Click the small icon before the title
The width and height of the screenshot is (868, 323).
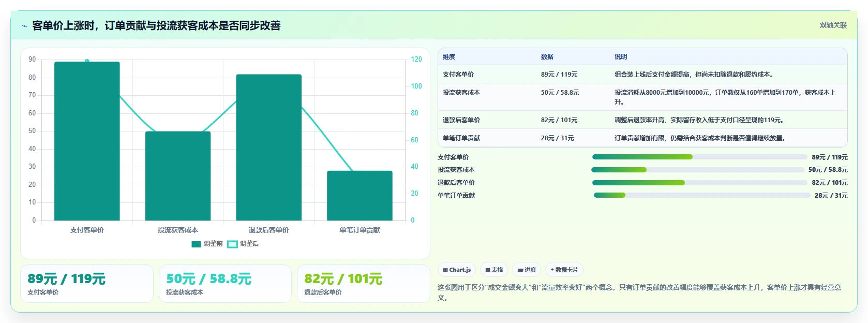pyautogui.click(x=24, y=26)
